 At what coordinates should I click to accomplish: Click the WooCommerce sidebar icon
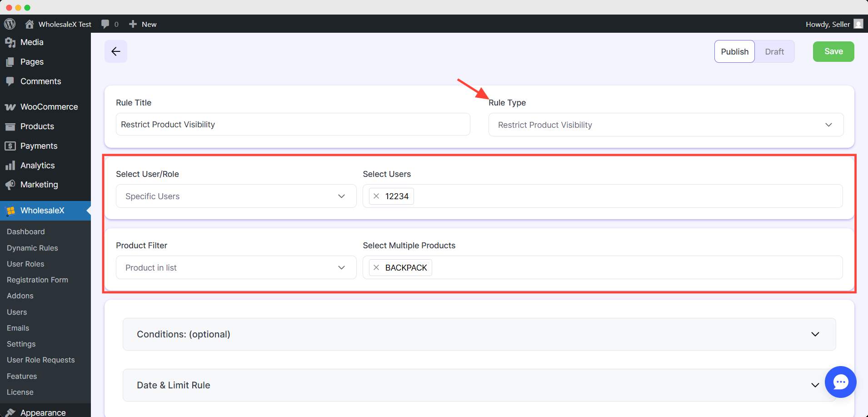(10, 107)
